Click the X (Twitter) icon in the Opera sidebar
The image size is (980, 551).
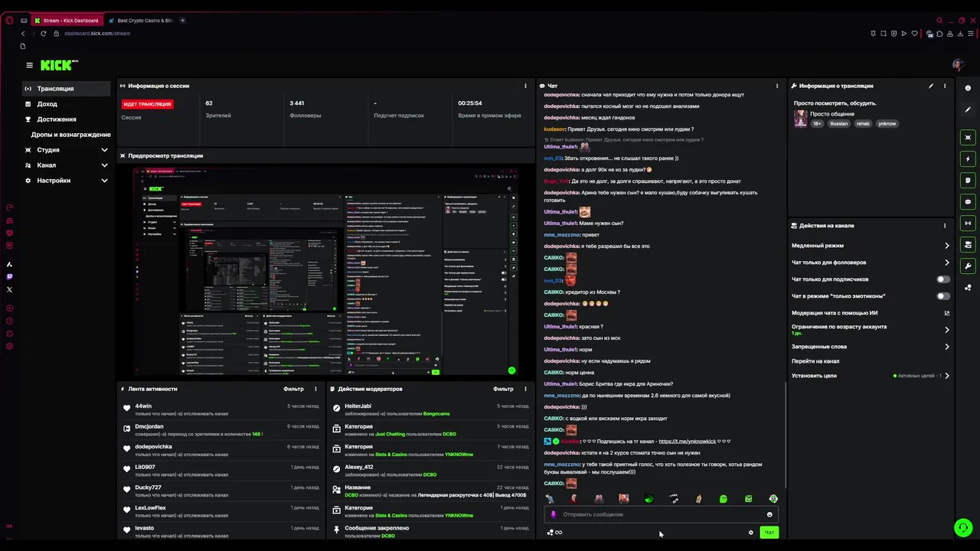(9, 289)
